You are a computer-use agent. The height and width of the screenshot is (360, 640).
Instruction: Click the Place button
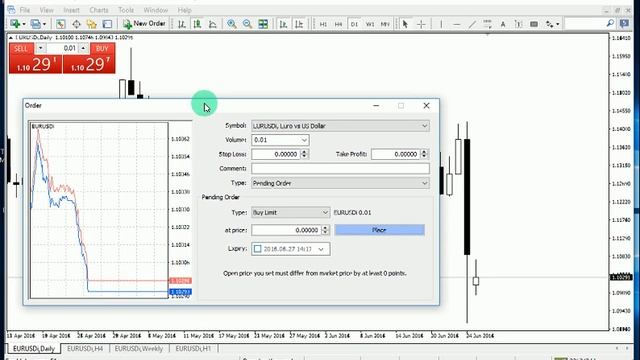coord(379,230)
